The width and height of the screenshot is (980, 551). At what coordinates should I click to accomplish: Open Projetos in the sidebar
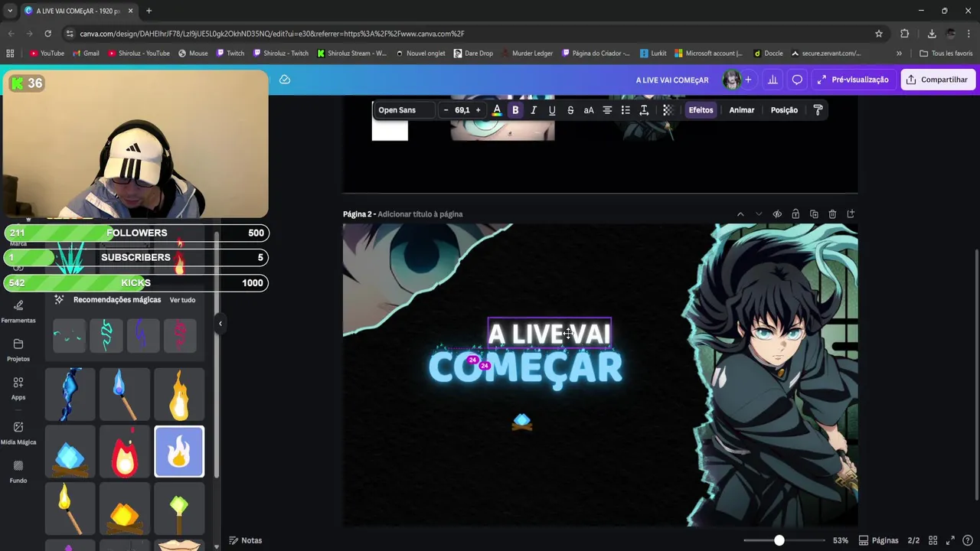click(x=18, y=350)
